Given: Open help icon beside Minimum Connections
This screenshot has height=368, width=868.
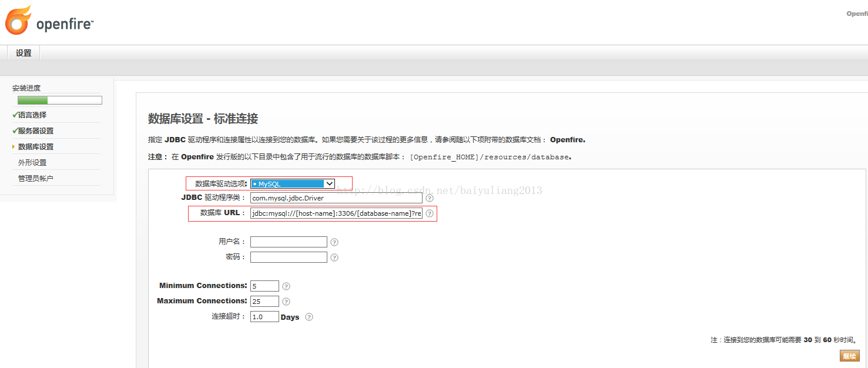Looking at the screenshot, I should tap(286, 286).
